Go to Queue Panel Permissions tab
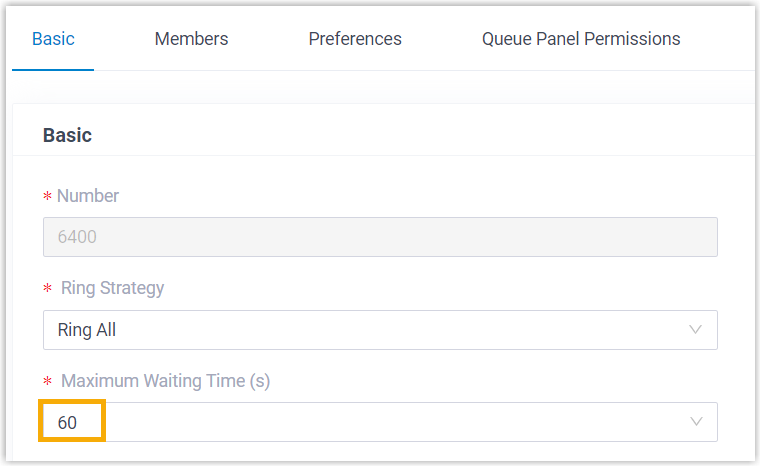 coord(581,39)
